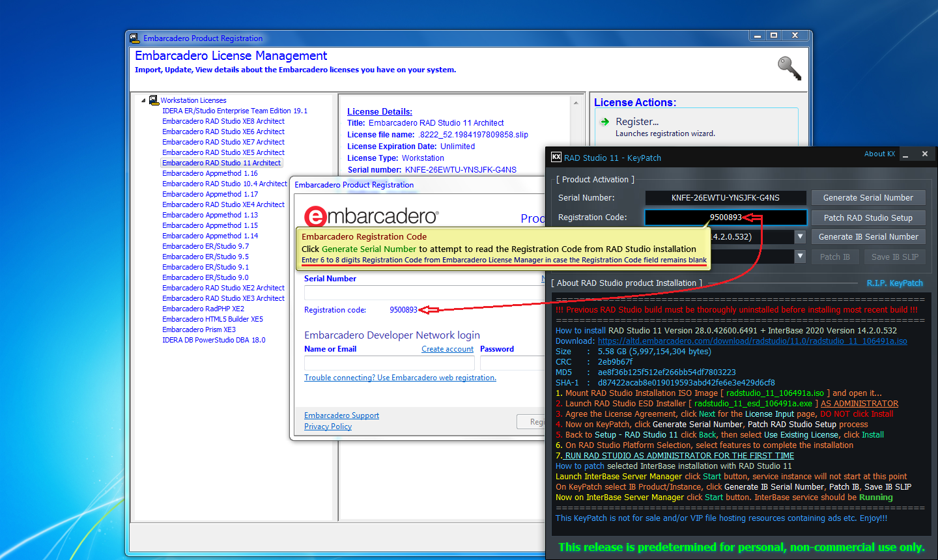Select Embarcadero RAD Studio XE3 Architect
Screen dimensions: 938x560
[x=223, y=298]
